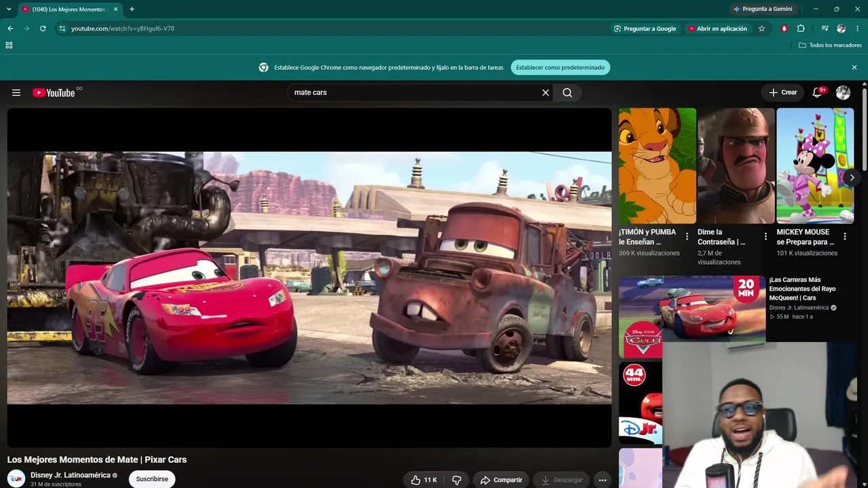Open the Disney Jr. Latinoamérica channel name link
Image resolution: width=868 pixels, height=488 pixels.
tap(71, 475)
